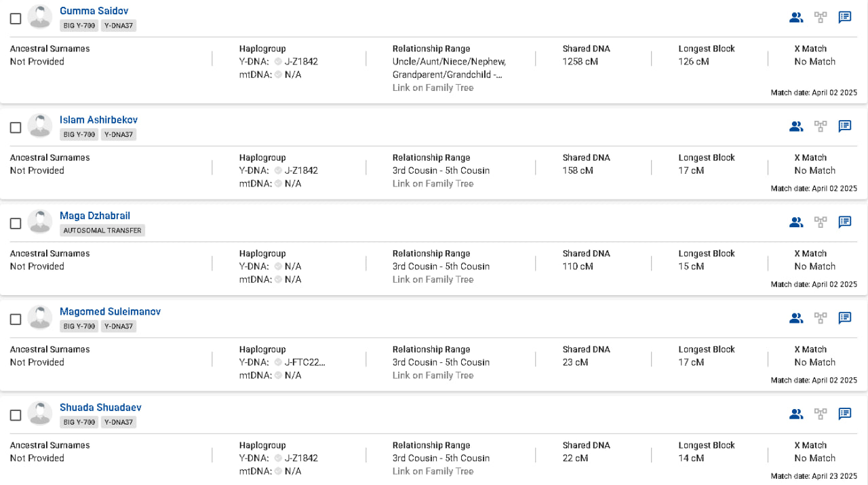The width and height of the screenshot is (868, 485).
Task: View family tree icon for Shuada Shuadaev
Action: (821, 414)
